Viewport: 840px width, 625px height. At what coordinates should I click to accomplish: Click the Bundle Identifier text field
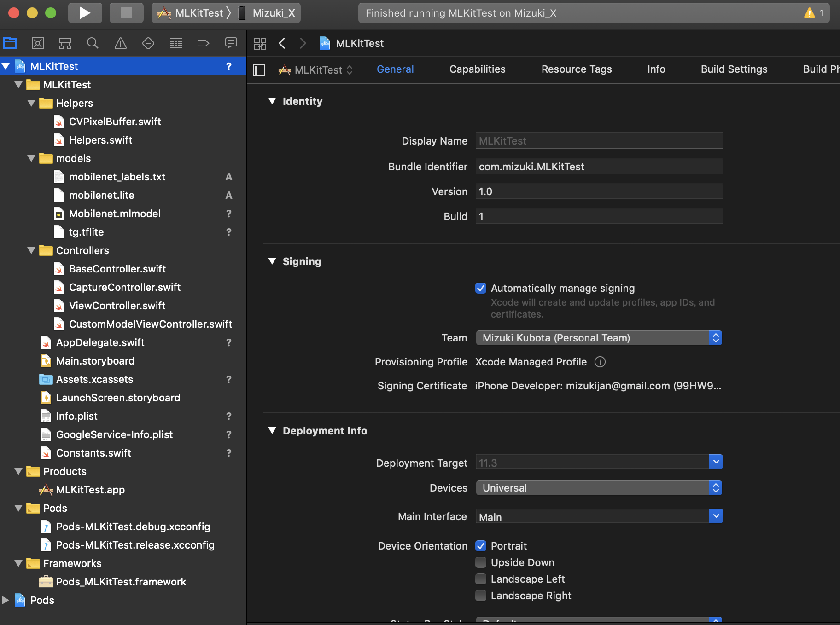pyautogui.click(x=599, y=167)
